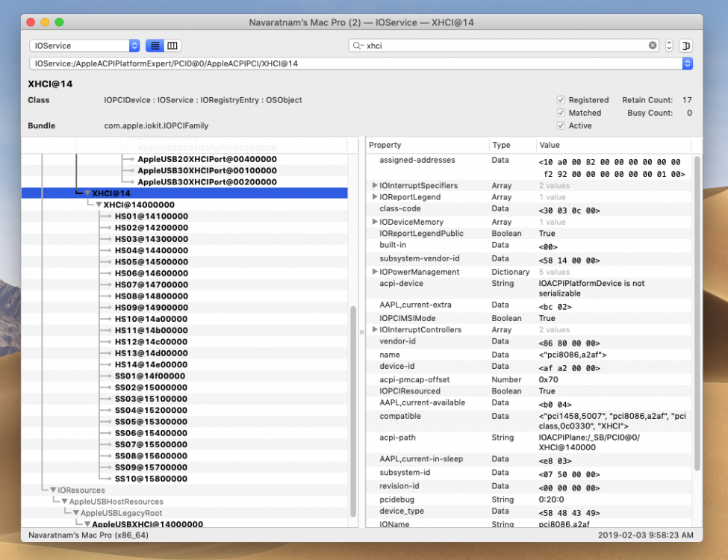
Task: Select the device-id property row
Action: pyautogui.click(x=529, y=367)
